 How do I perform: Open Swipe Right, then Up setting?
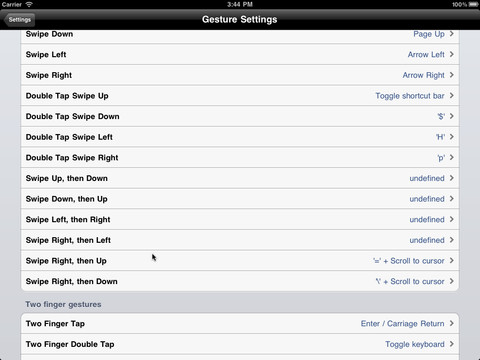[240, 261]
